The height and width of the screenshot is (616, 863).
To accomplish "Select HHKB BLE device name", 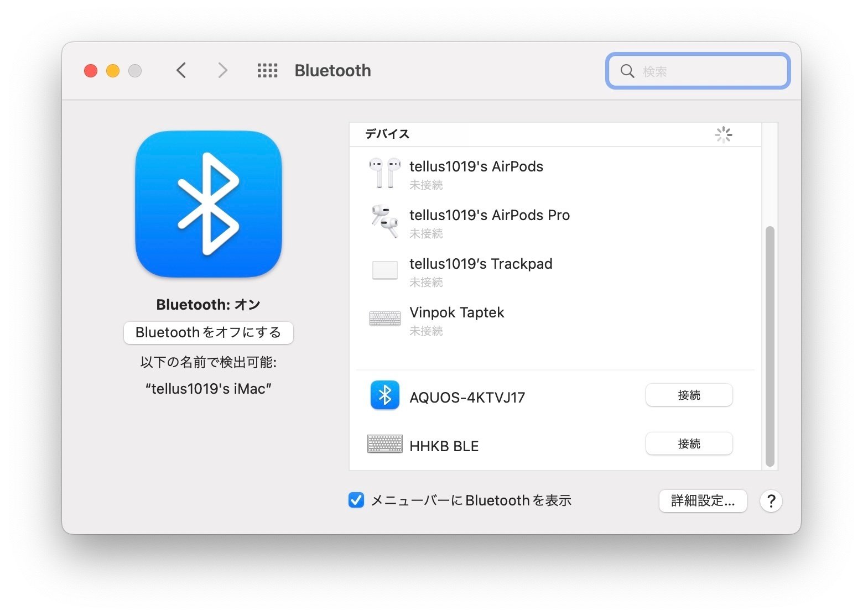I will [x=444, y=446].
